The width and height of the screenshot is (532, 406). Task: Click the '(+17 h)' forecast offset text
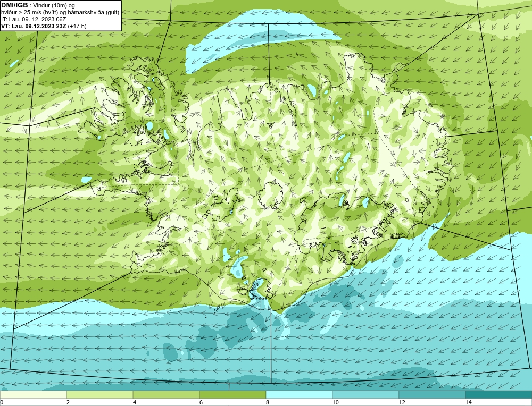[77, 26]
